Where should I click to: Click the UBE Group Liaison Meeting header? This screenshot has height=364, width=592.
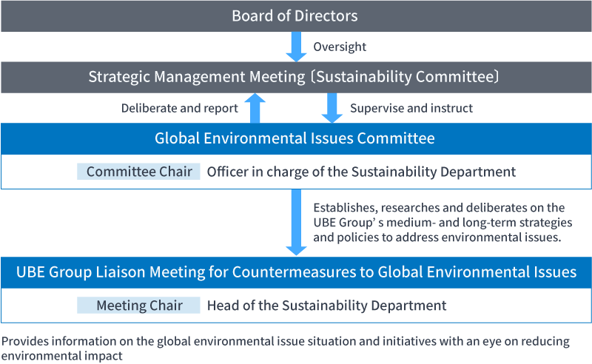(296, 272)
